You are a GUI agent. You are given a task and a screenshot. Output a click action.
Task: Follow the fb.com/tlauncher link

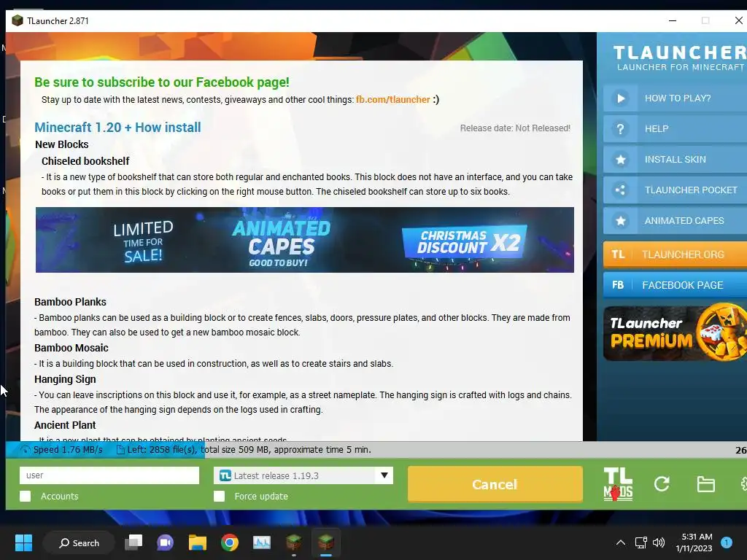pyautogui.click(x=393, y=99)
